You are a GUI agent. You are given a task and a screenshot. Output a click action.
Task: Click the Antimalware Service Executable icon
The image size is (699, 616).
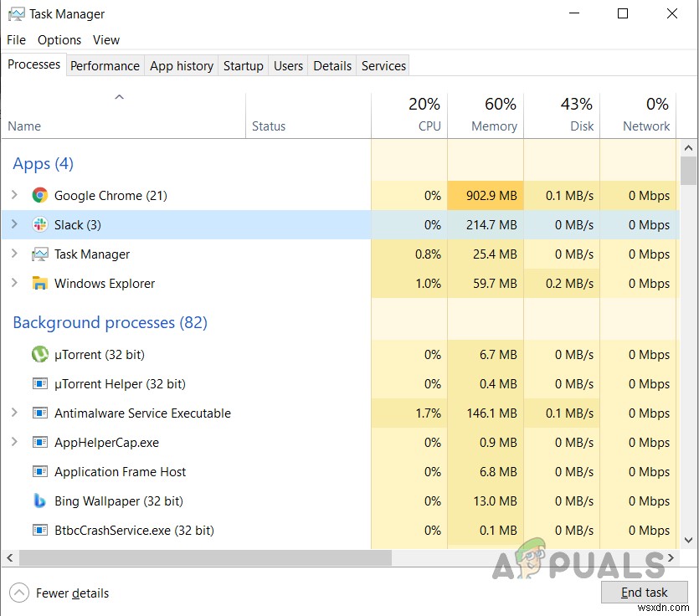coord(39,413)
